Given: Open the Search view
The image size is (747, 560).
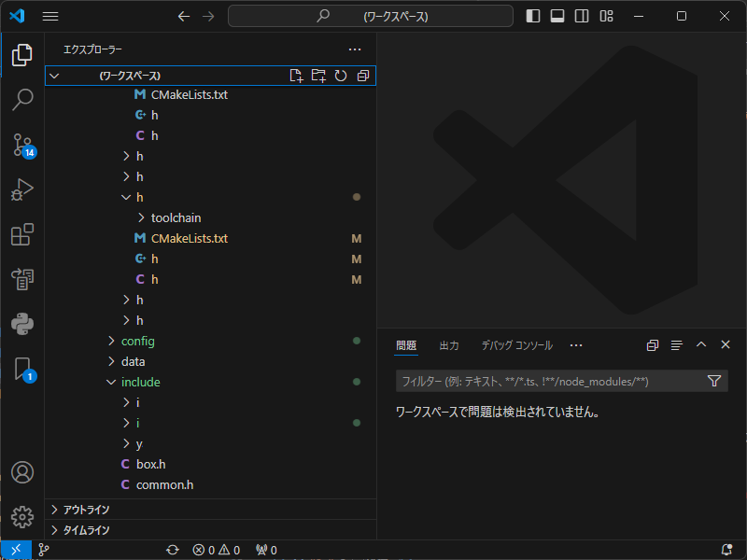Looking at the screenshot, I should (21, 100).
